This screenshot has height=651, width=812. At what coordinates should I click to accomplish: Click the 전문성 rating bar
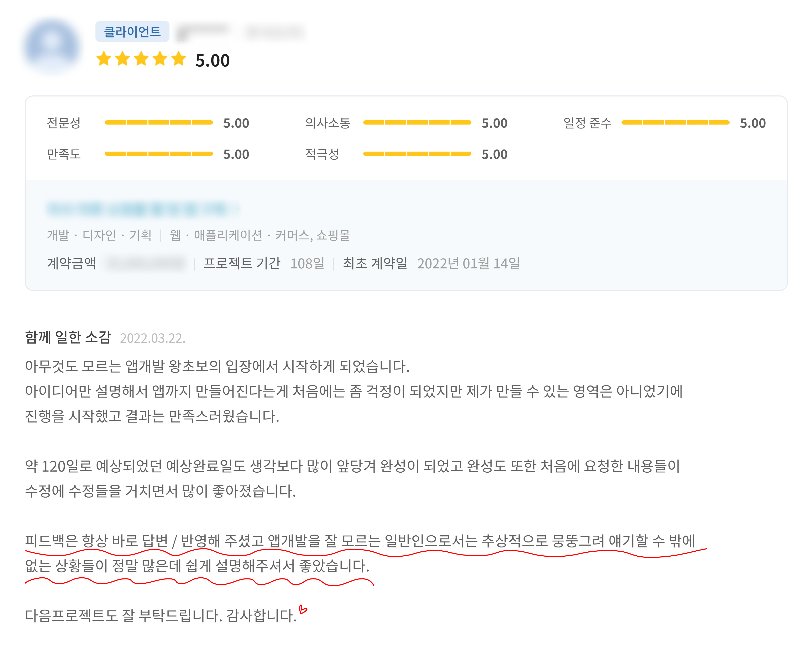[x=159, y=123]
